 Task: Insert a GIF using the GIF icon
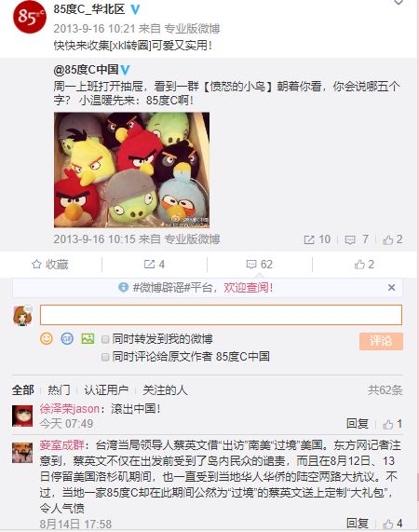click(x=67, y=338)
